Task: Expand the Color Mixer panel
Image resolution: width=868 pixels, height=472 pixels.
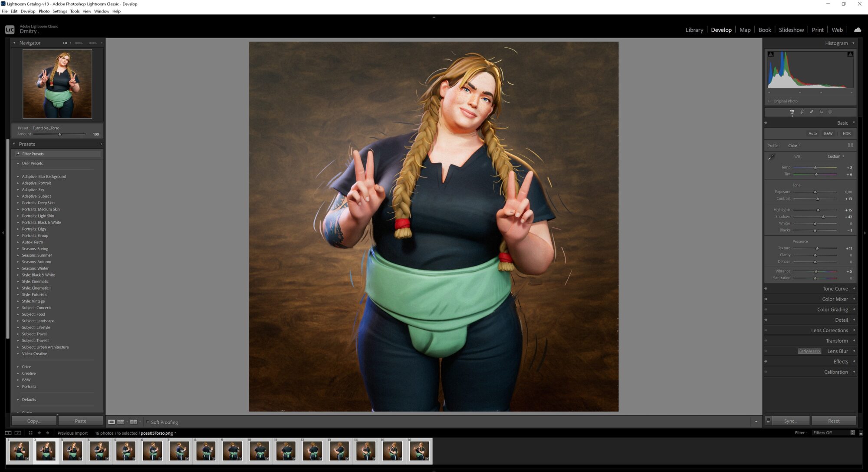Action: [x=835, y=299]
